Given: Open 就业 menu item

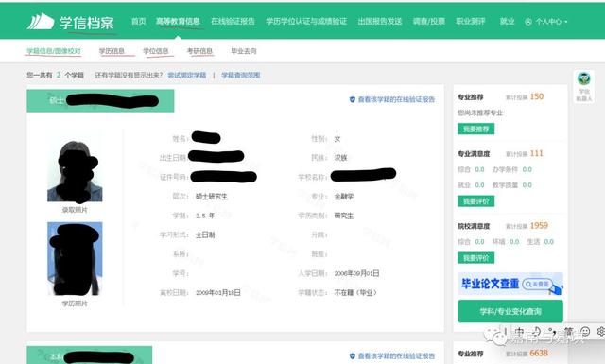Looking at the screenshot, I should 507,21.
